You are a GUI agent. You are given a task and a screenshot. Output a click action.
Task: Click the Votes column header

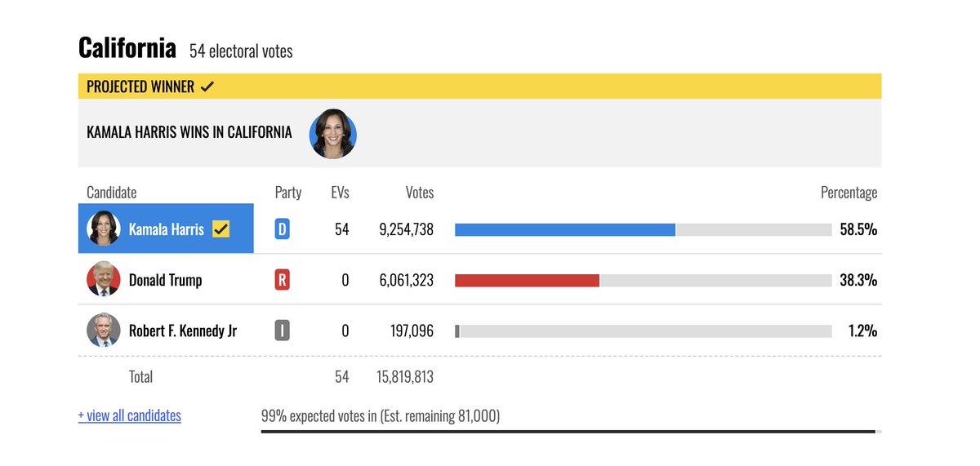click(420, 193)
